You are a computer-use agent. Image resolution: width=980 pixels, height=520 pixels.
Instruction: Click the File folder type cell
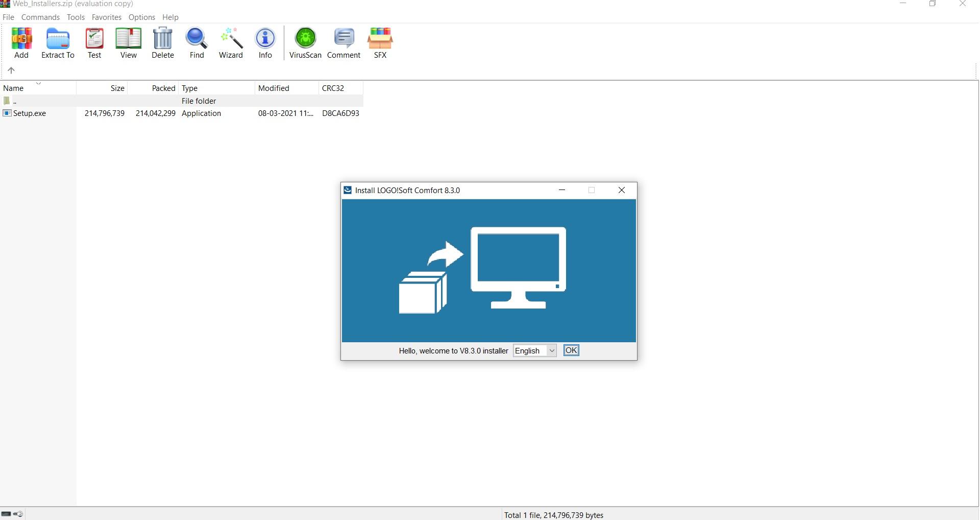click(x=199, y=101)
